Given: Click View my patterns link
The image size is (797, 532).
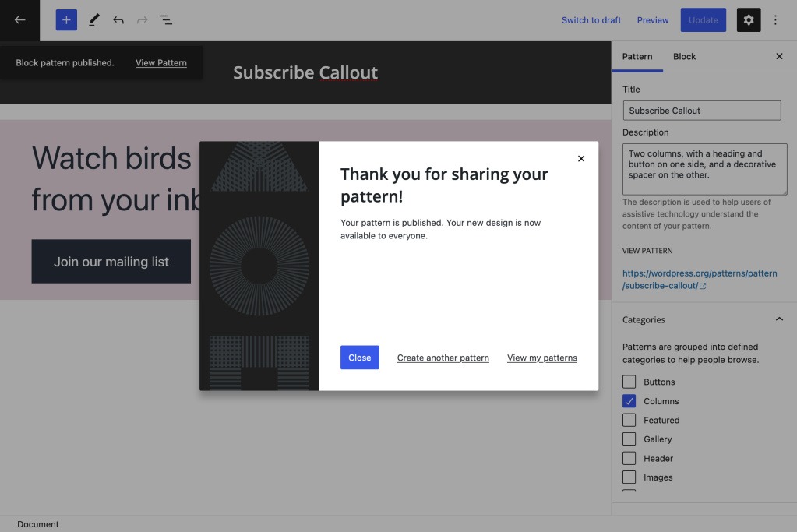Looking at the screenshot, I should 541,358.
